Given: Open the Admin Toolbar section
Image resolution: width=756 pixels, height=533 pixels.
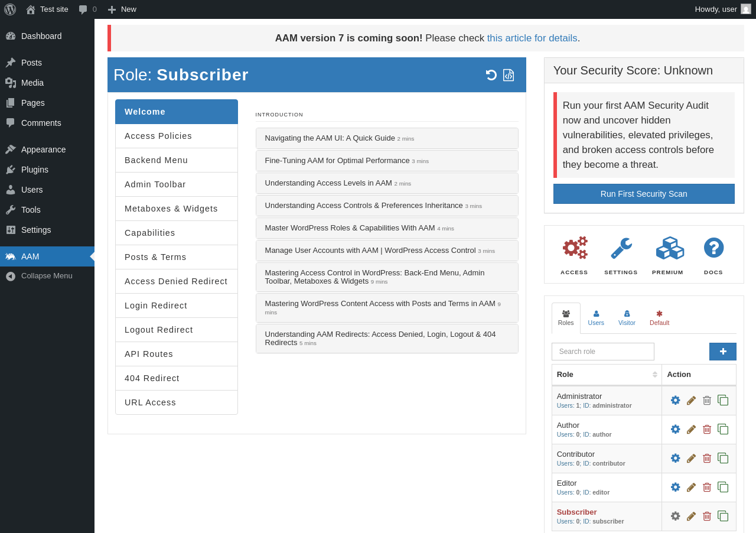Looking at the screenshot, I should coord(177,184).
